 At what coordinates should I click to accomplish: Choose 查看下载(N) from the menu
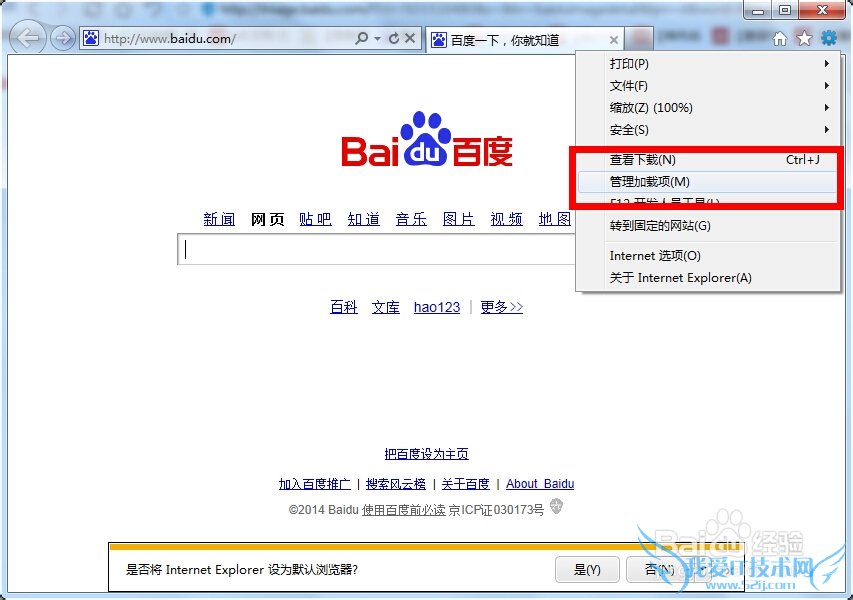(x=708, y=159)
